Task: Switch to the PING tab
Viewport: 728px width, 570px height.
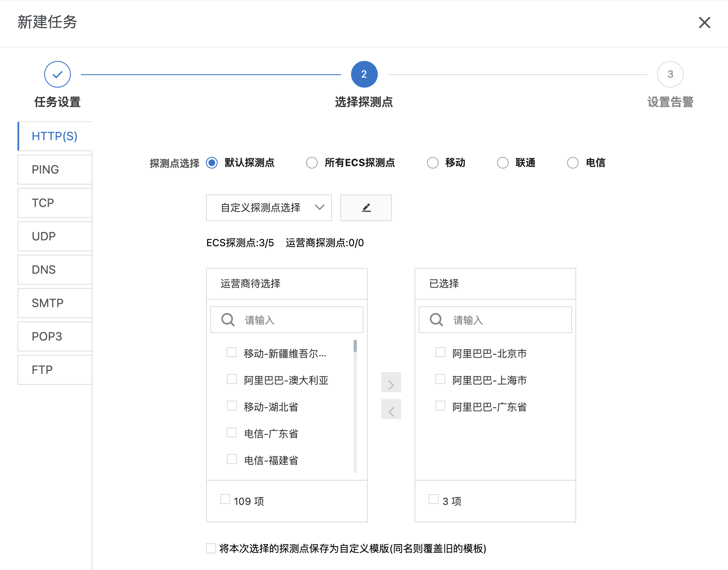Action: coord(55,169)
